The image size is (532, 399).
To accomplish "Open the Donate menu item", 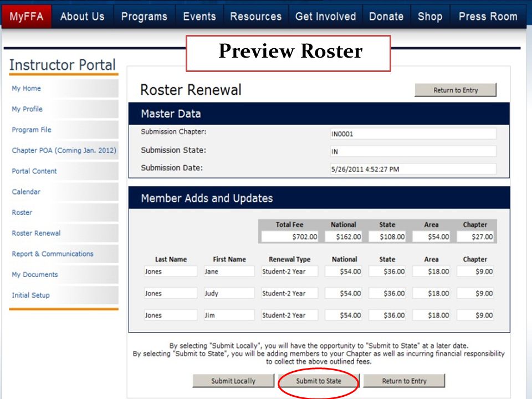I will (x=386, y=16).
